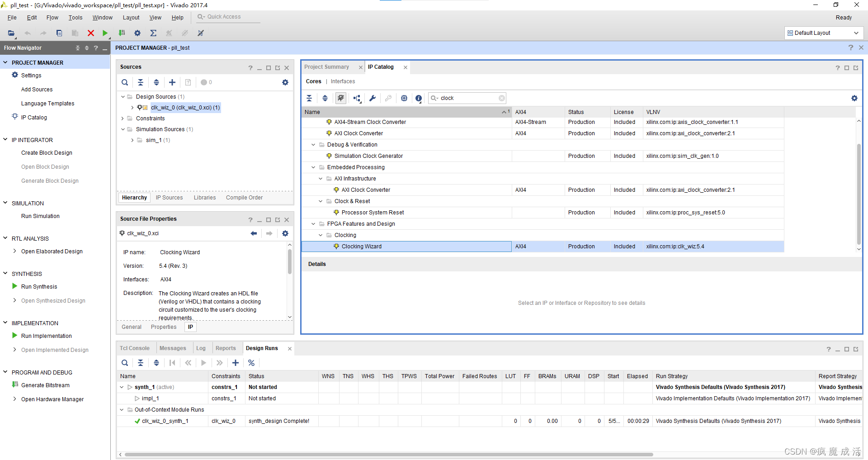Click the Customize IP wrench icon

tap(373, 98)
